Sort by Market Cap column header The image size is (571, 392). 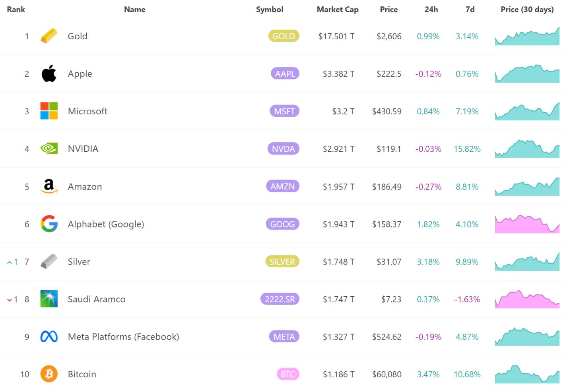click(338, 10)
